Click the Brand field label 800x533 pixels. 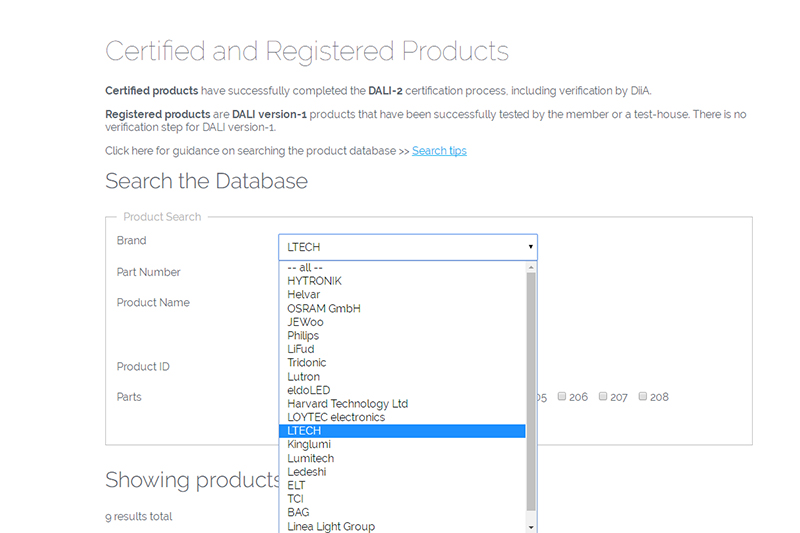point(131,240)
